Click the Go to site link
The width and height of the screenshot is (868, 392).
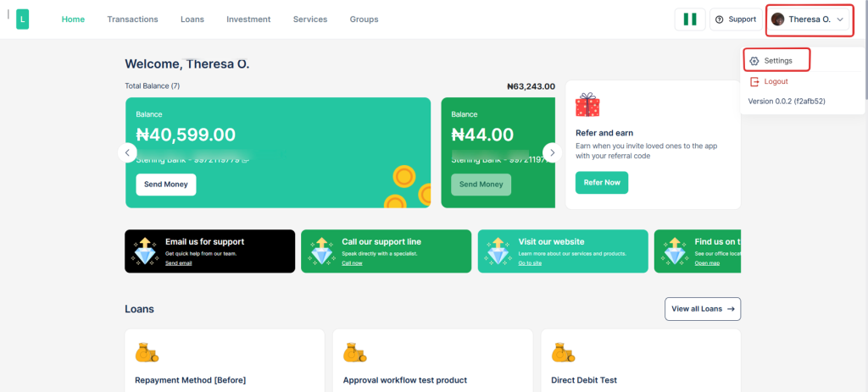530,263
